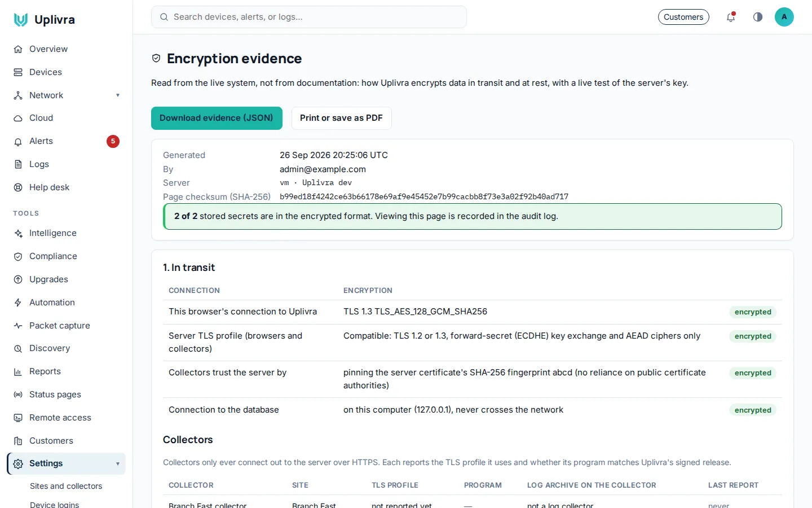Viewport: 812px width, 508px height.
Task: Click the Customers building icon in sidebar
Action: [x=18, y=441]
